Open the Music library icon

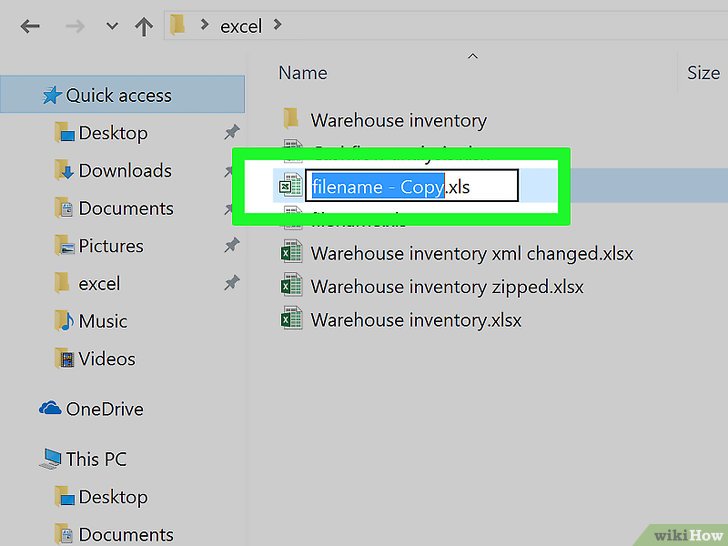click(x=65, y=321)
